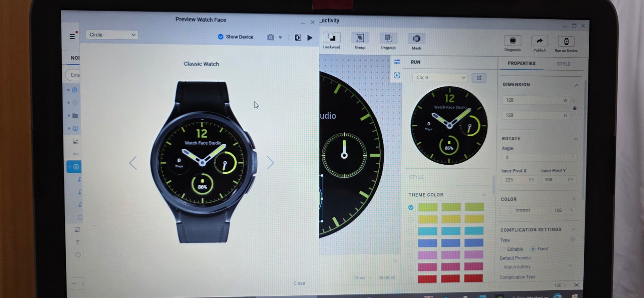Toggle the dark/light contrast icon in preview
The height and width of the screenshot is (298, 644).
(298, 38)
